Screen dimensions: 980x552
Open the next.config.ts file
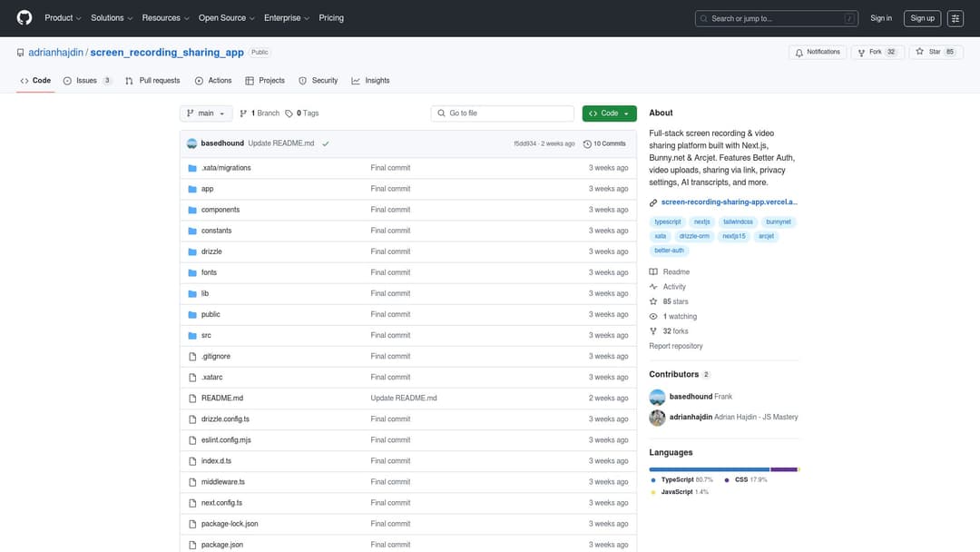click(221, 503)
